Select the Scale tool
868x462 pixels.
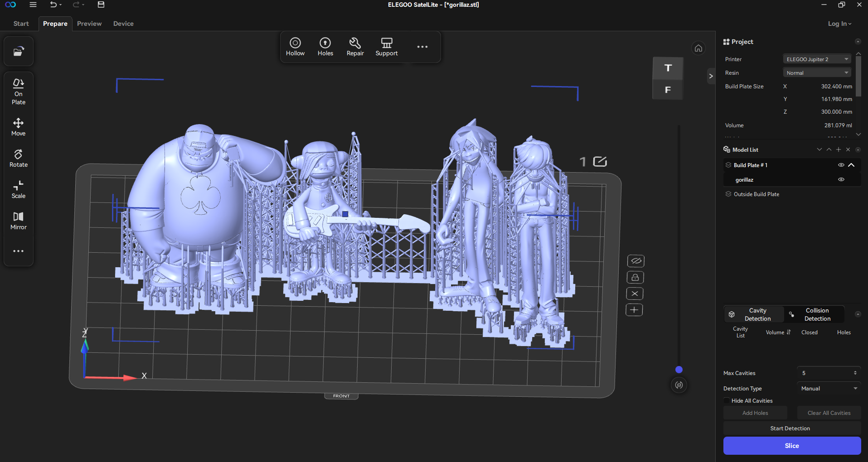(19, 190)
